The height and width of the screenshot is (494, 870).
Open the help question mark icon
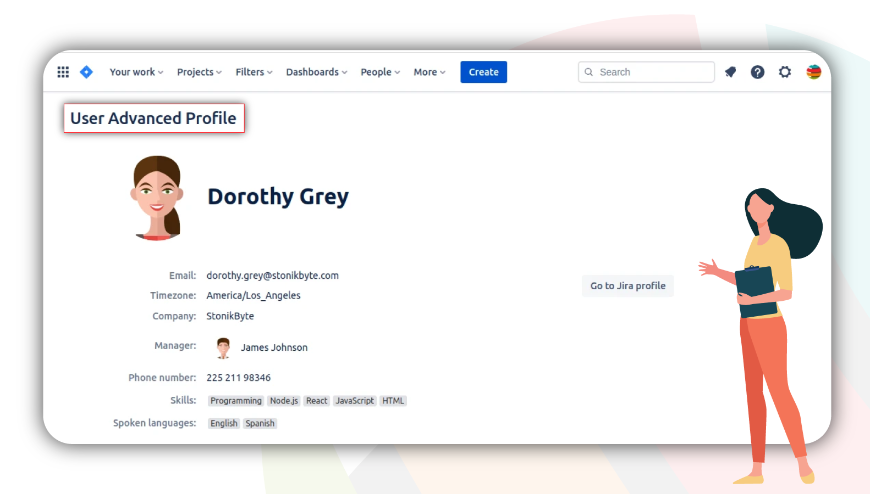tap(757, 72)
